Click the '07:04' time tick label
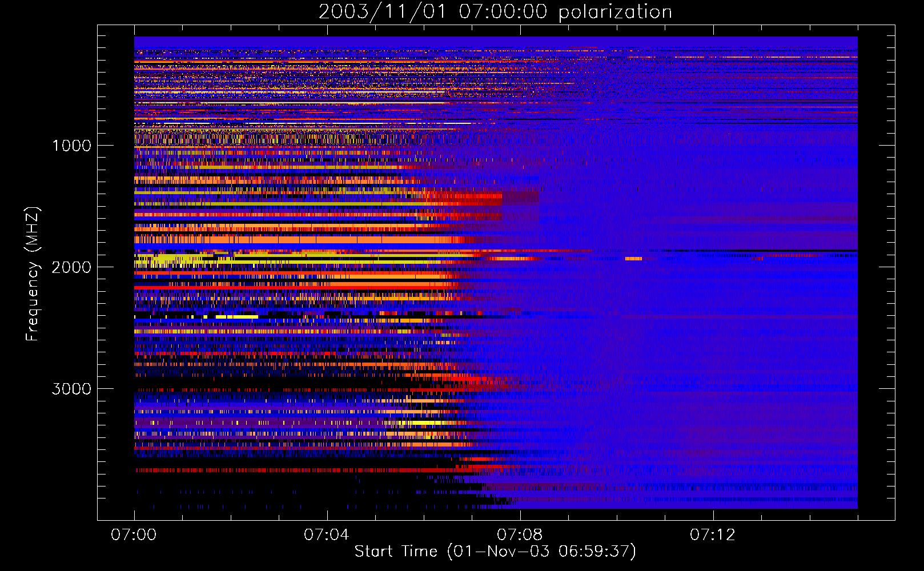The image size is (924, 571). pyautogui.click(x=327, y=534)
